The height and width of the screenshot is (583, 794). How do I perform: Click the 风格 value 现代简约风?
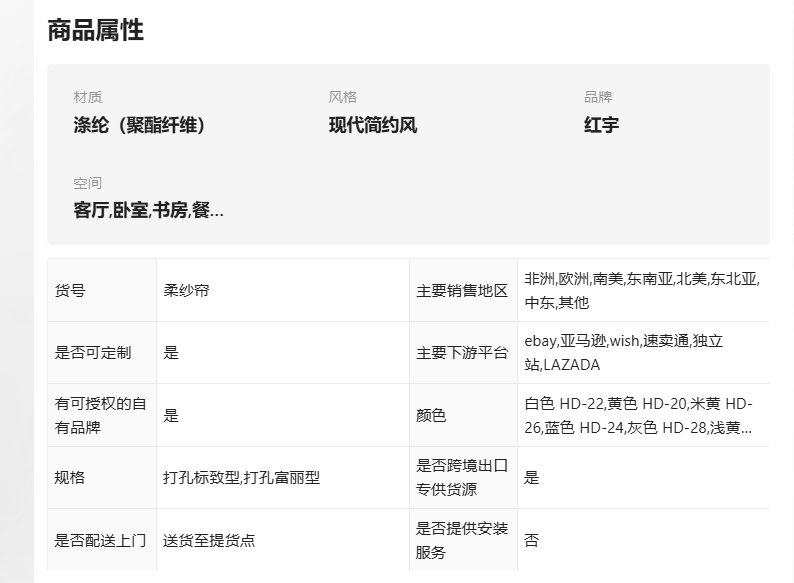click(x=373, y=125)
